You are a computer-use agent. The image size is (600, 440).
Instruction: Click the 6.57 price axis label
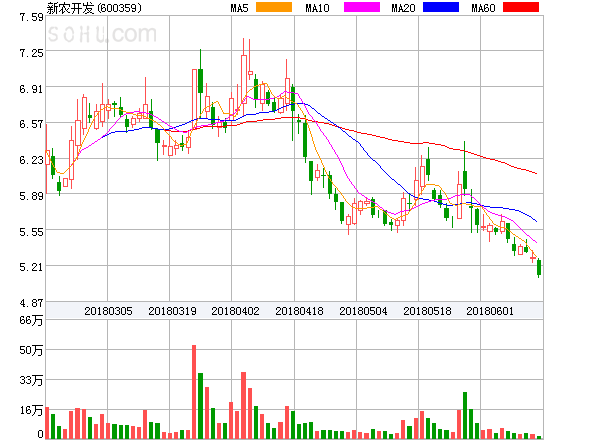[31, 124]
